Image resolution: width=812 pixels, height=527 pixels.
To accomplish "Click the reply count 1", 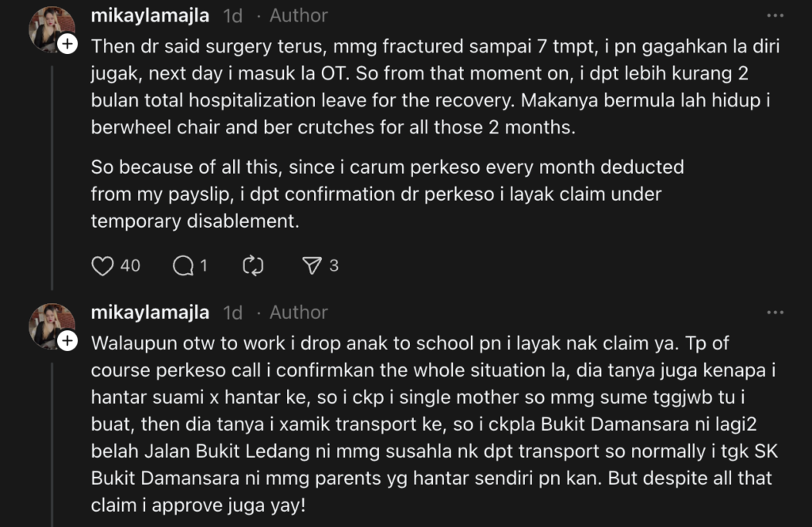I will pyautogui.click(x=204, y=266).
